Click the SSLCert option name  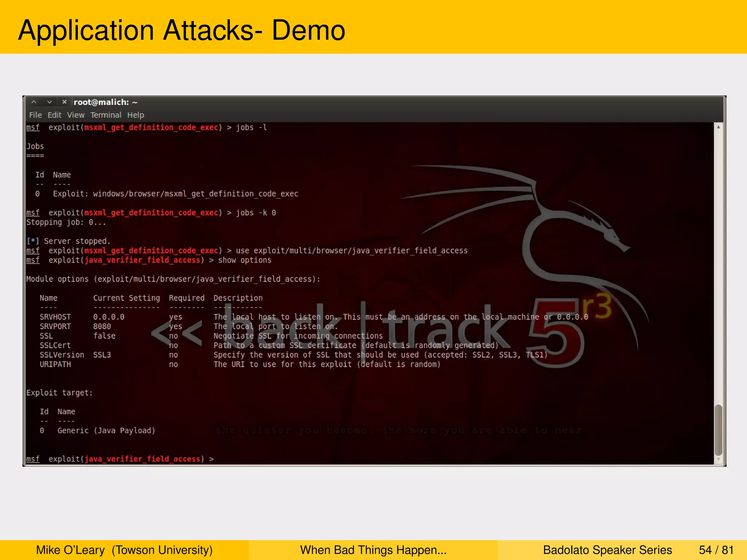click(x=55, y=345)
